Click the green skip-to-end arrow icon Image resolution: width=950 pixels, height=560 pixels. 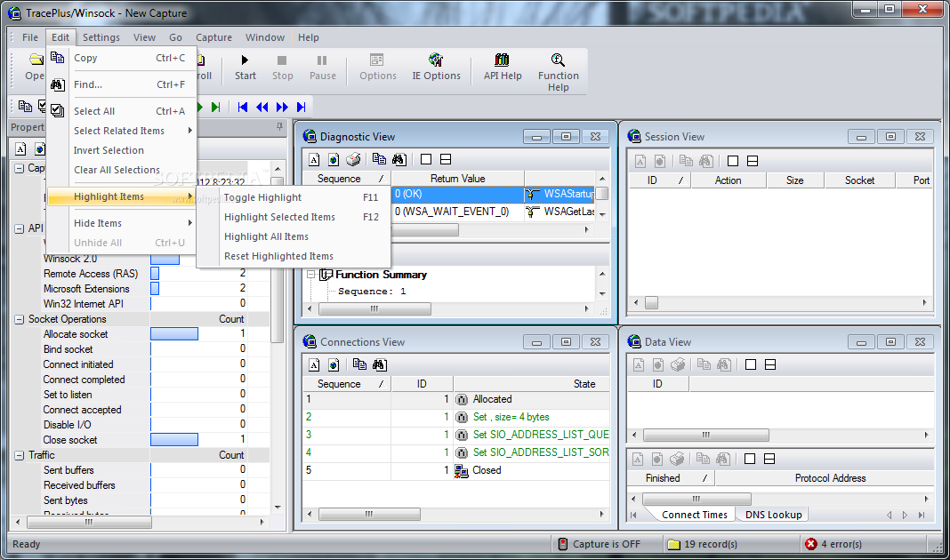[x=215, y=108]
